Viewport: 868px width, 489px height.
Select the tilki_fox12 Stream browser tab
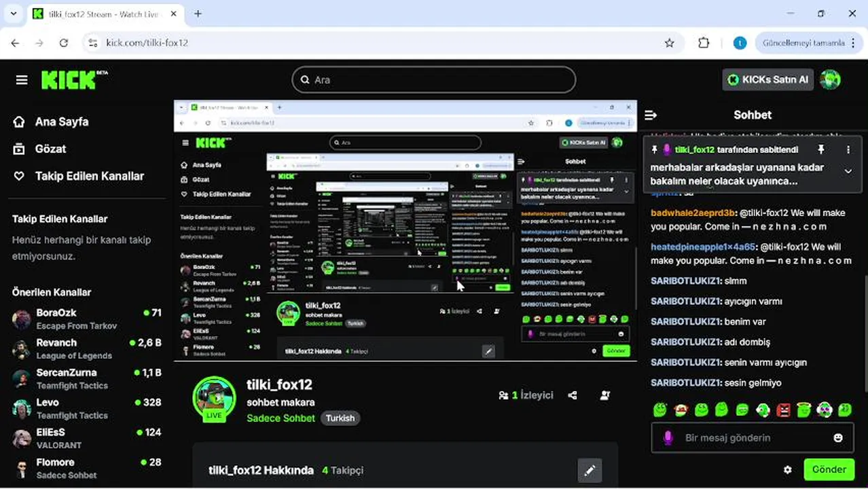(x=105, y=14)
